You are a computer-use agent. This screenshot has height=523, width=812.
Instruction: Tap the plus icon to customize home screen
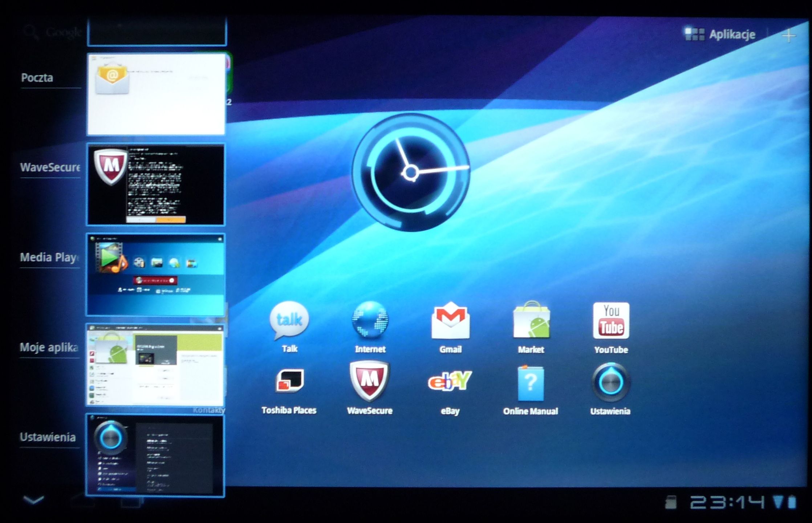[788, 35]
